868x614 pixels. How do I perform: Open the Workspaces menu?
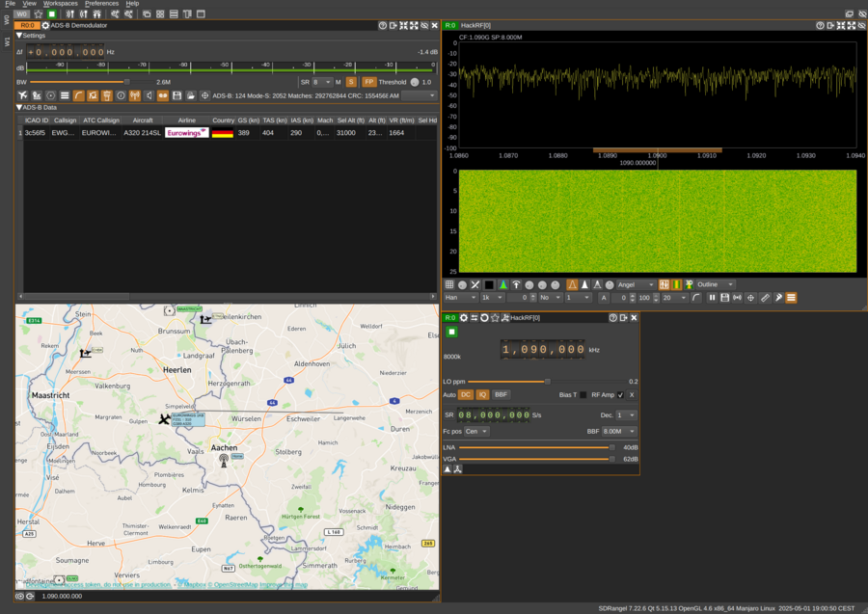(x=61, y=3)
